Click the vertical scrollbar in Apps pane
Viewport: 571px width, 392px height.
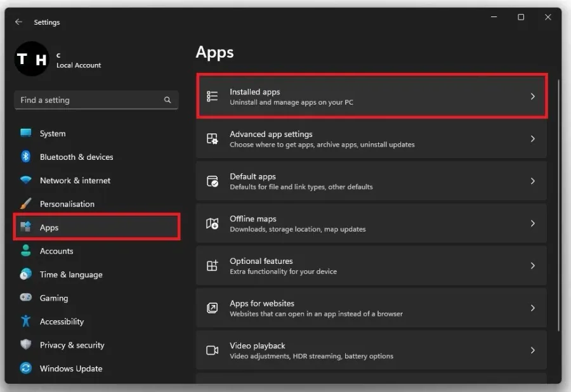558,206
